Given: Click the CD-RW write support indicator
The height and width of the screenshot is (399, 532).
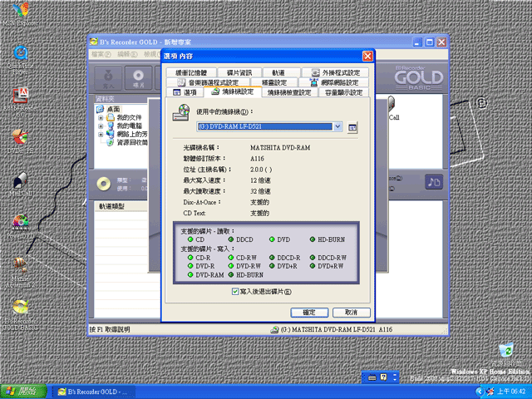Looking at the screenshot, I should point(231,258).
